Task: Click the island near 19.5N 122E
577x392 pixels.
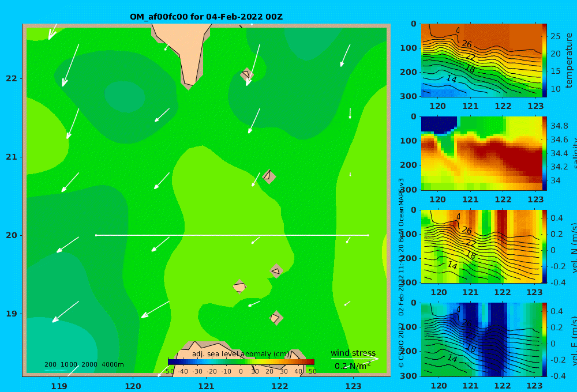Action: click(x=276, y=271)
